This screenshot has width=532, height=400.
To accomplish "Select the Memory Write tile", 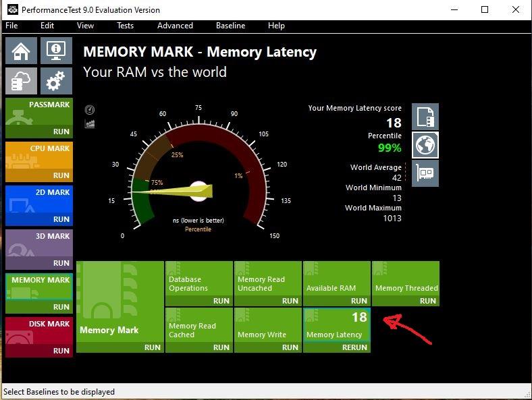I will click(268, 324).
